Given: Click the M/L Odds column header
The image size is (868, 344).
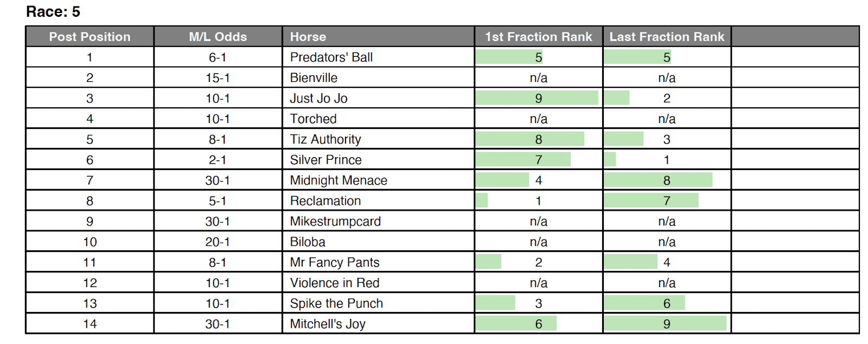Looking at the screenshot, I should point(218,37).
